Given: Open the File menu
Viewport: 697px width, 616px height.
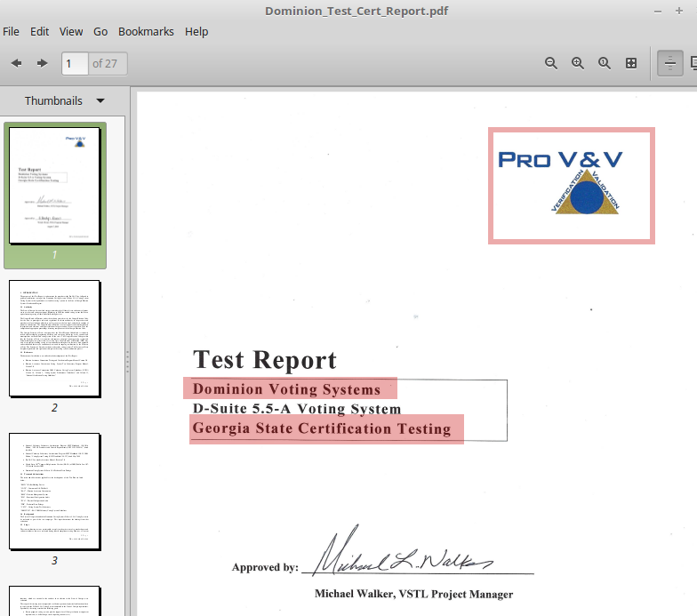Looking at the screenshot, I should point(11,32).
